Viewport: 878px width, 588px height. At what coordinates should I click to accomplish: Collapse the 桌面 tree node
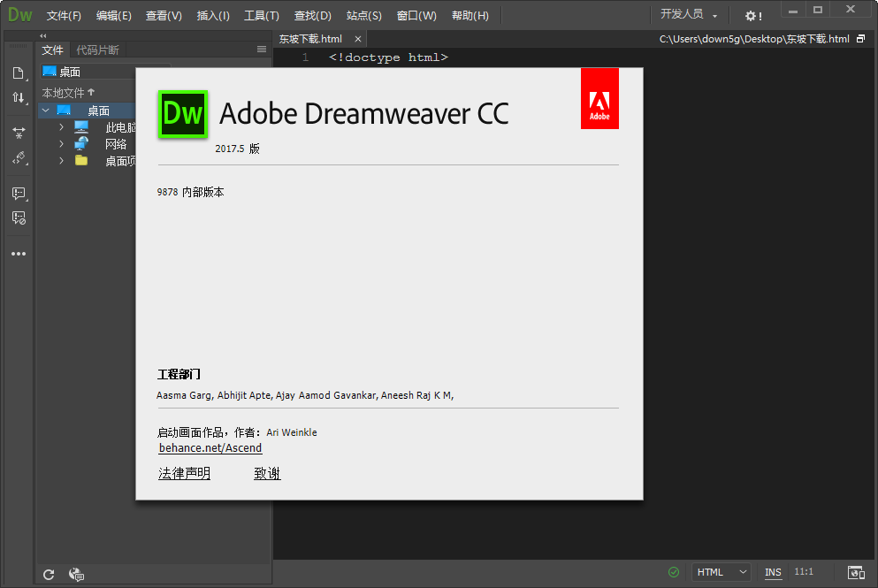pyautogui.click(x=46, y=111)
